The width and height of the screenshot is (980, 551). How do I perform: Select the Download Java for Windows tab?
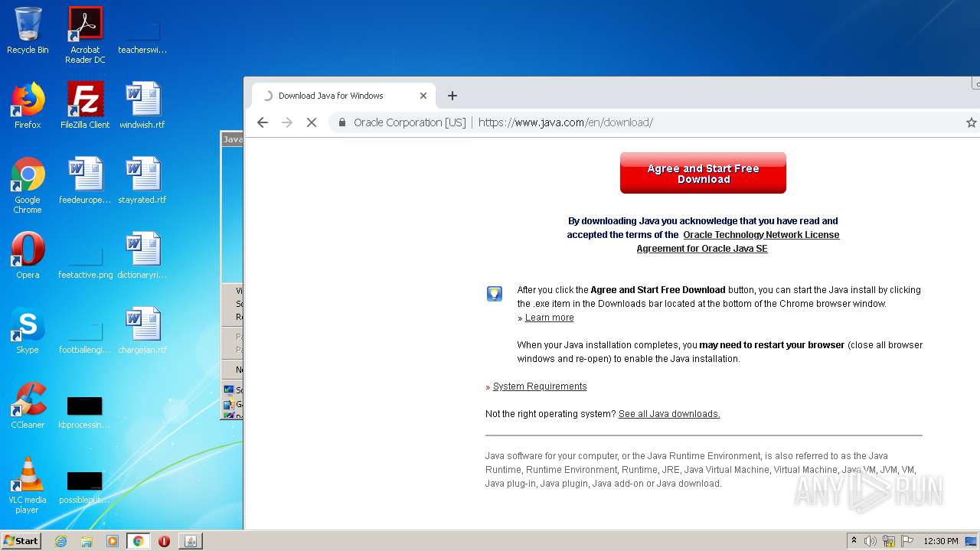pyautogui.click(x=344, y=96)
